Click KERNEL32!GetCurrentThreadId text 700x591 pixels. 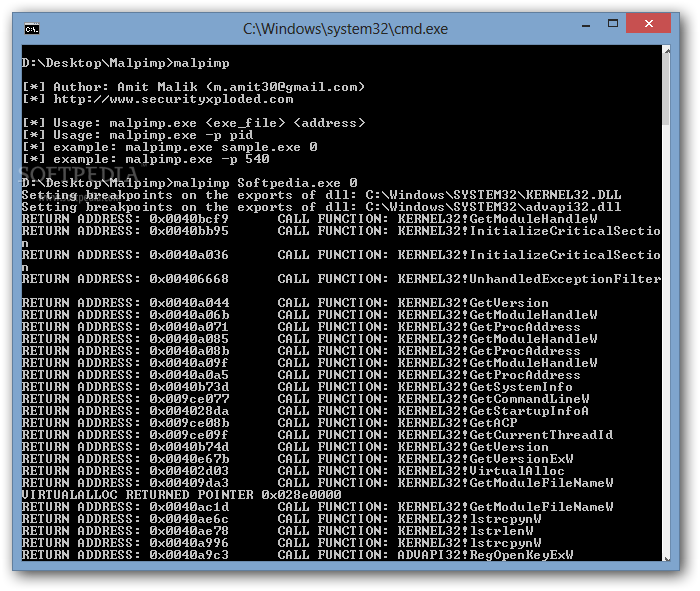click(505, 435)
